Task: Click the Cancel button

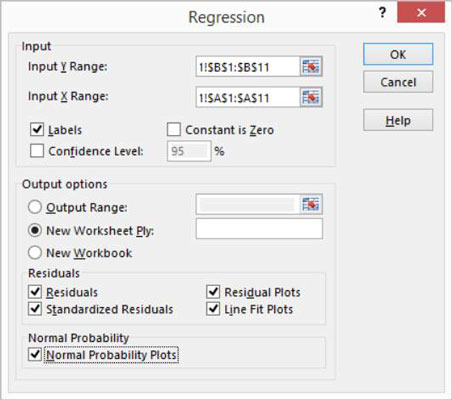Action: 398,82
